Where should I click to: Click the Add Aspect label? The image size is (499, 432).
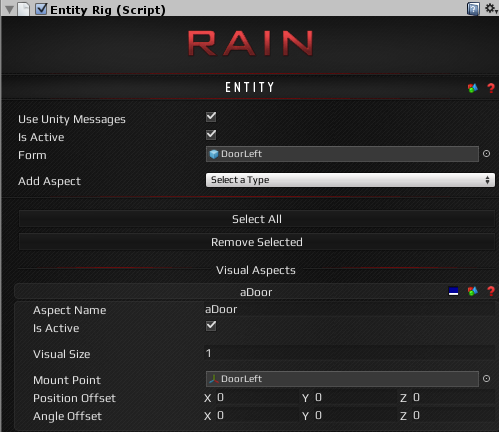[49, 181]
